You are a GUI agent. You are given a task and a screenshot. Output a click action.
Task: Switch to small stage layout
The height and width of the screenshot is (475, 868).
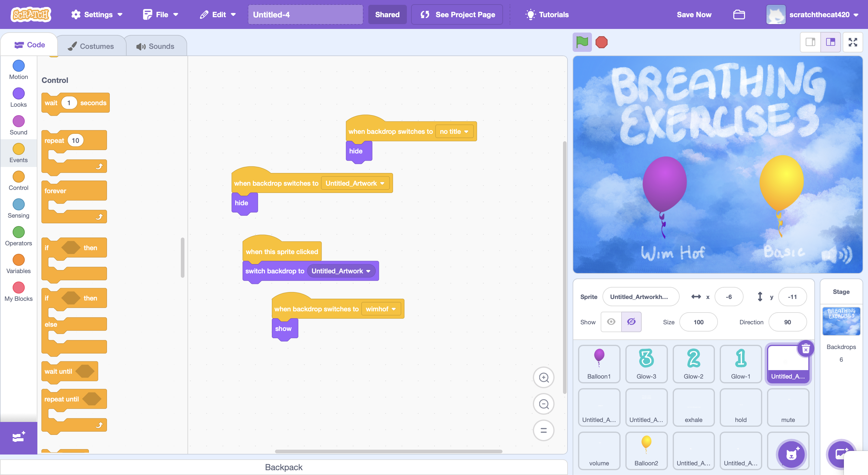810,42
